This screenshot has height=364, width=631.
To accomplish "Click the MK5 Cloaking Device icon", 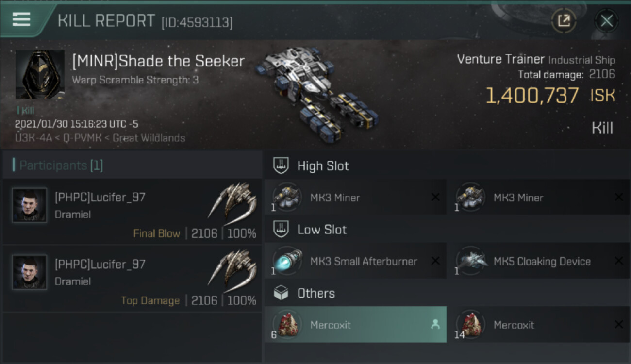I will (470, 261).
